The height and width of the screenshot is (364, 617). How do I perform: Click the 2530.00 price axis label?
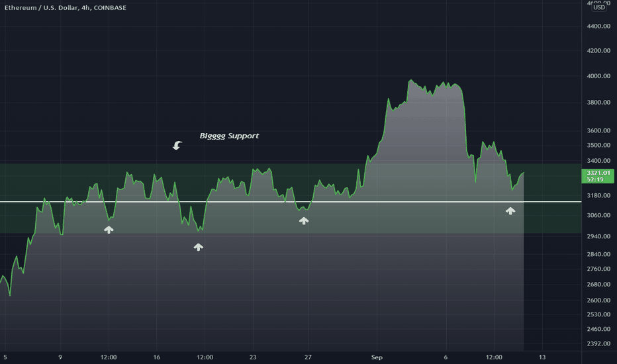pyautogui.click(x=598, y=314)
